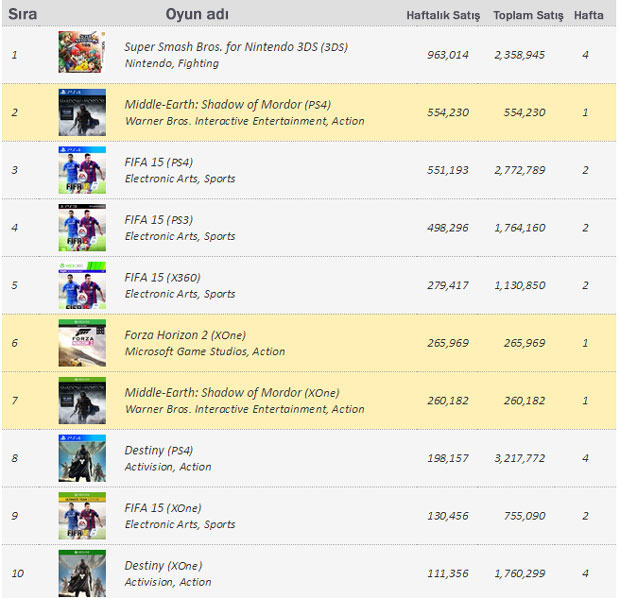Click Destiny XOne box art thumbnail
The height and width of the screenshot is (598, 620).
[x=82, y=573]
